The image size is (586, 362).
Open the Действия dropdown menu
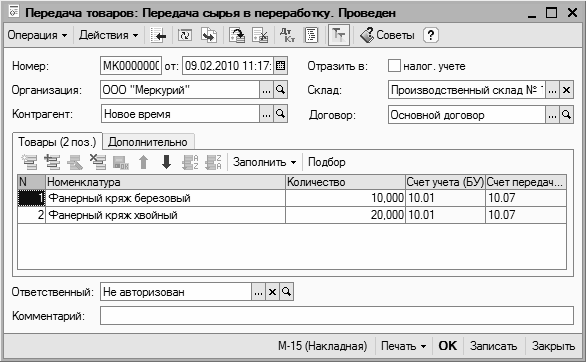tap(108, 35)
